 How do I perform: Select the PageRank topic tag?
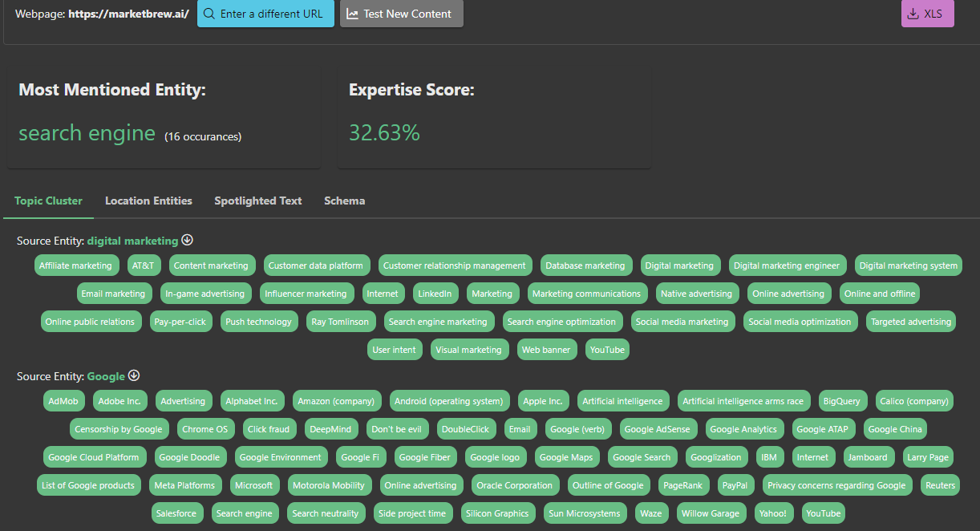coord(682,485)
